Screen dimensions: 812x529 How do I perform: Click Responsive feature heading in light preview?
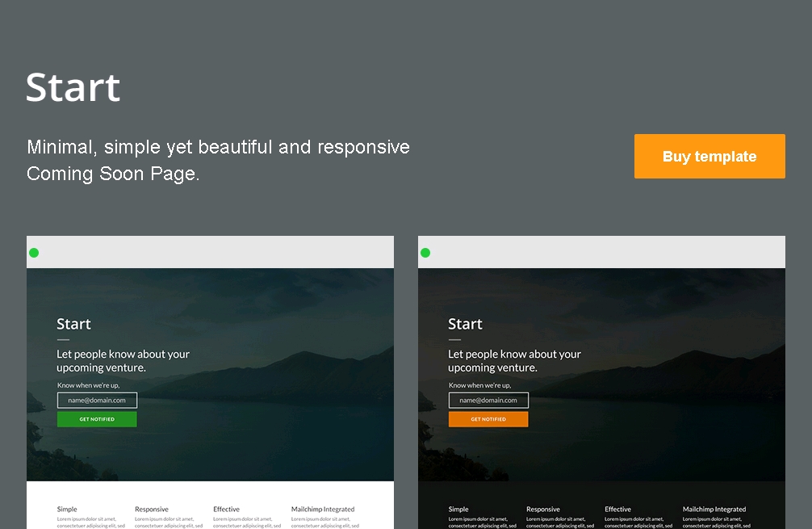(x=152, y=509)
